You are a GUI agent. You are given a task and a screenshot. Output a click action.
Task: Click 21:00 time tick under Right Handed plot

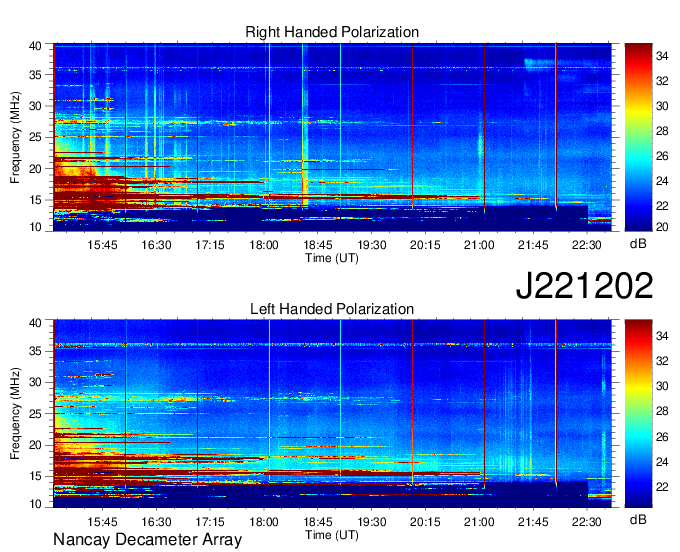(479, 245)
